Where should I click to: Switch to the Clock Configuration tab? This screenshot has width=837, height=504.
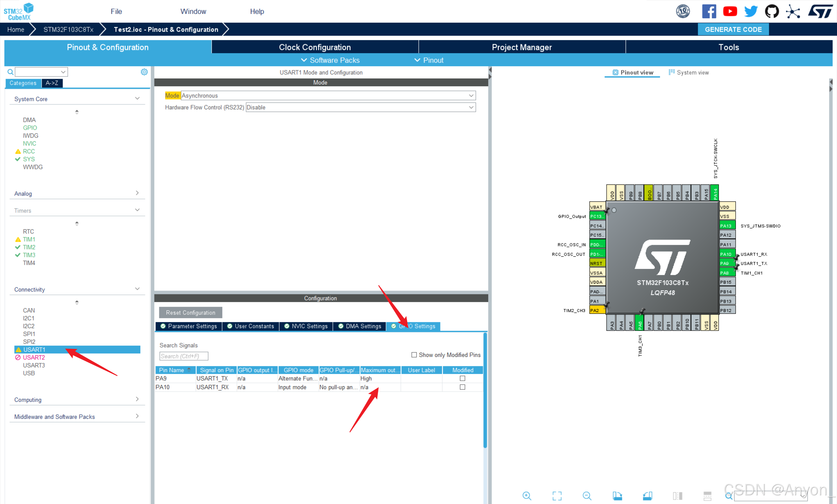pos(315,47)
